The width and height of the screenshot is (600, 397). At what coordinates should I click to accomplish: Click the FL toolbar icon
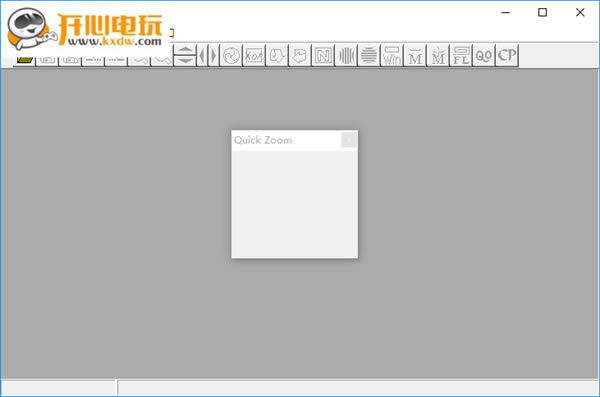pyautogui.click(x=461, y=56)
